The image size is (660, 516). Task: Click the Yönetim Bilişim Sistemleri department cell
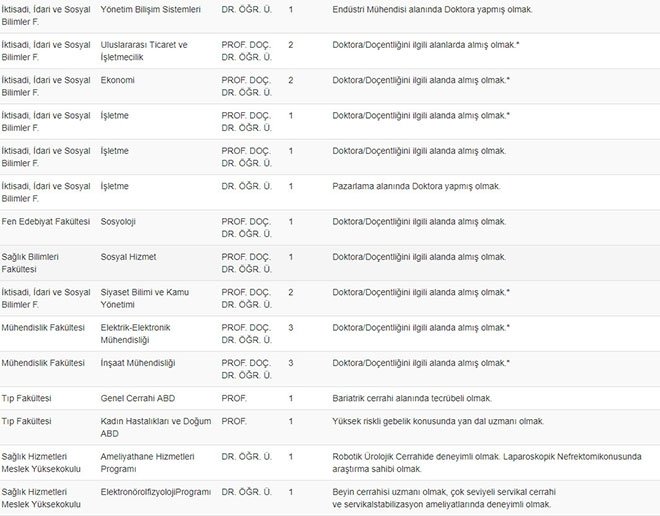[151, 9]
